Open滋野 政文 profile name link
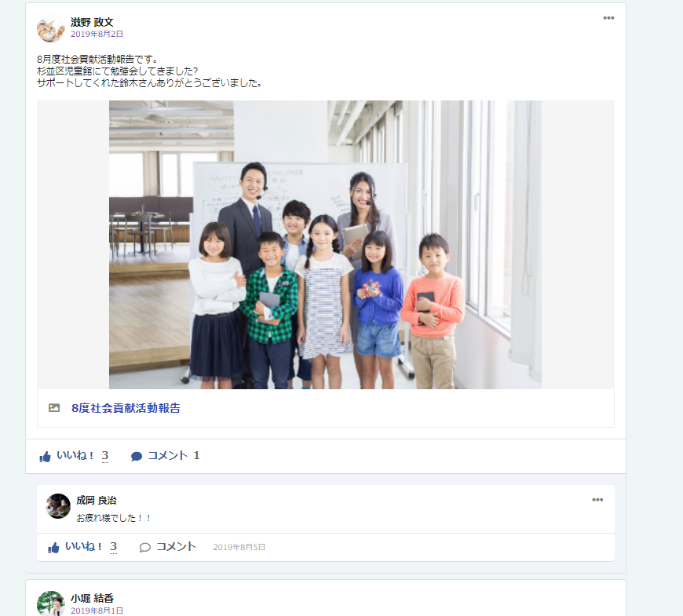The width and height of the screenshot is (683, 616). coord(92,22)
